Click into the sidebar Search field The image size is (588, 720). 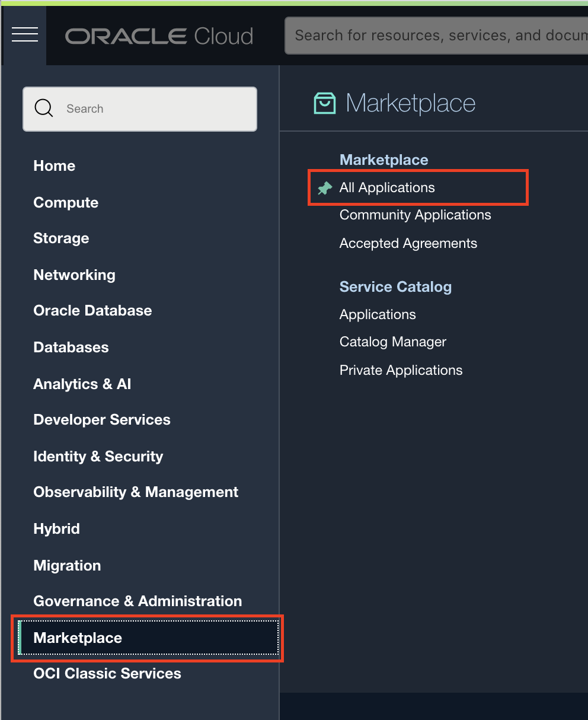coord(140,109)
